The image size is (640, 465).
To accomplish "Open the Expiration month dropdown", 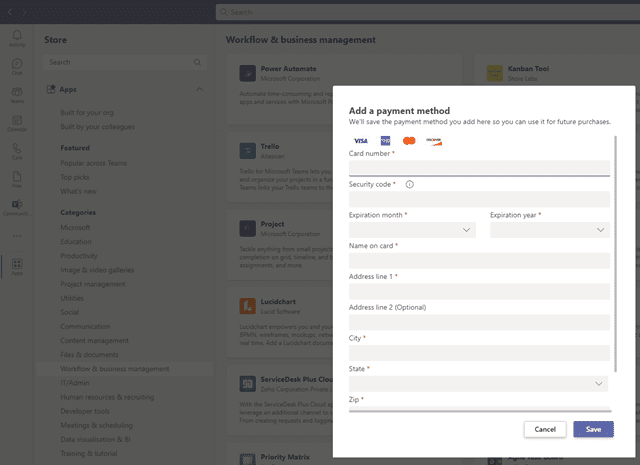I will tap(412, 230).
